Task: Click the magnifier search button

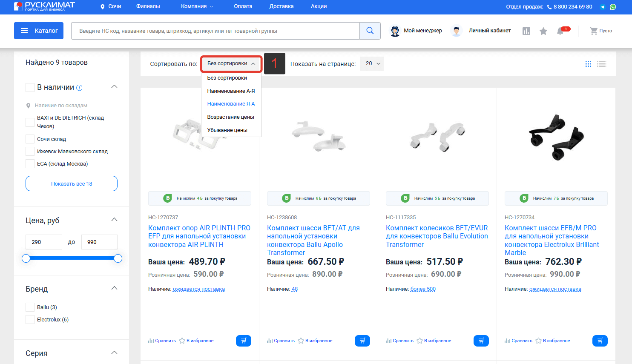Action: pos(370,31)
